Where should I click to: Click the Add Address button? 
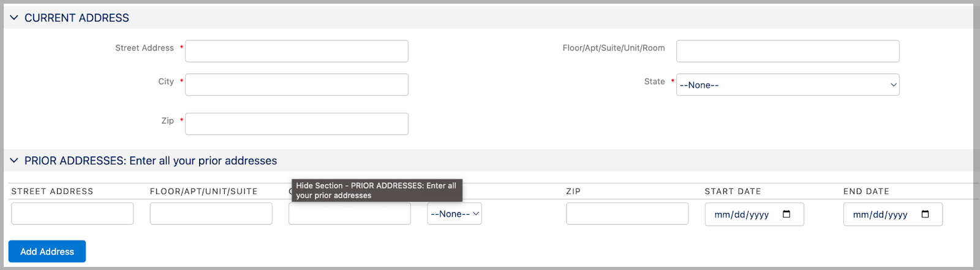coord(47,252)
